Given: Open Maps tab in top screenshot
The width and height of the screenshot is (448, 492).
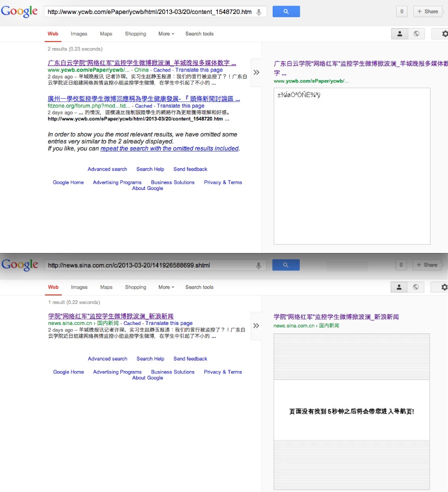Looking at the screenshot, I should click(106, 34).
